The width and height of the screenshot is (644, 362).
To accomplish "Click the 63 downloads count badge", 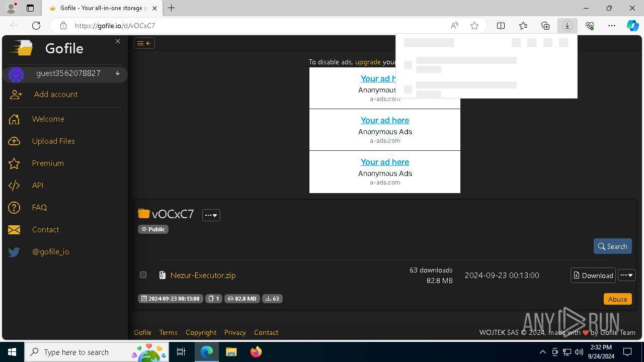I will coord(272,299).
